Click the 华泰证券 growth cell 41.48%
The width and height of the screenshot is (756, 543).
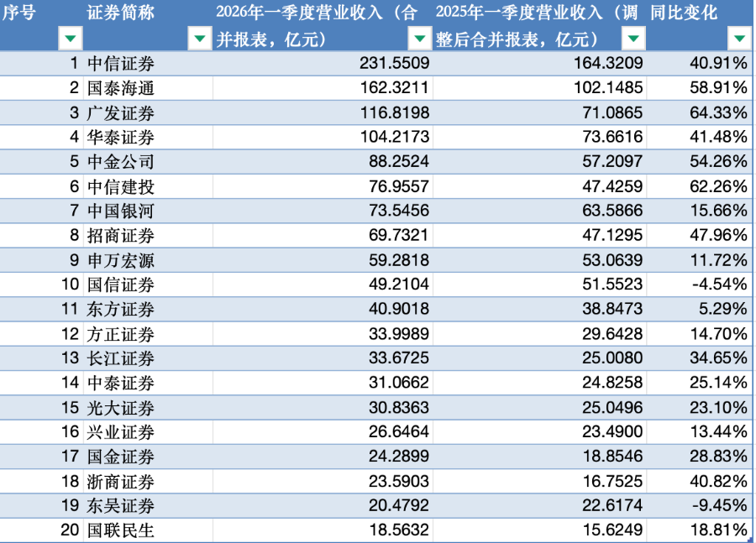pyautogui.click(x=713, y=137)
